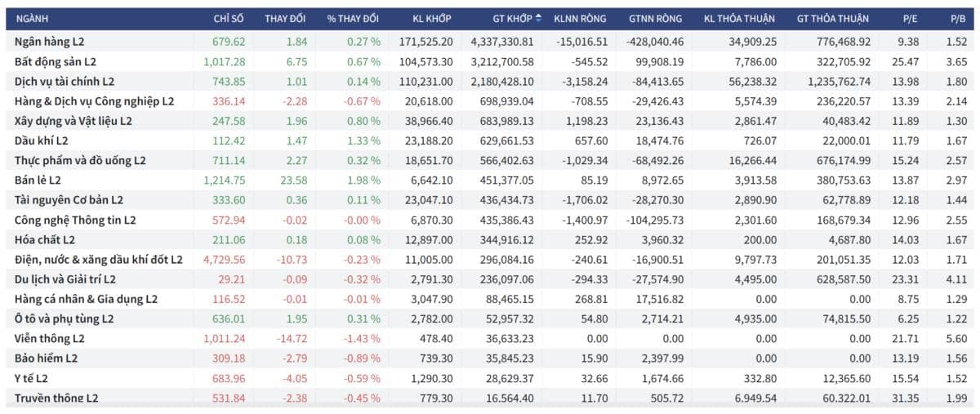Viewport: 980px width, 414px height.
Task: Sort by KLNN RÒNG column header
Action: [x=581, y=18]
